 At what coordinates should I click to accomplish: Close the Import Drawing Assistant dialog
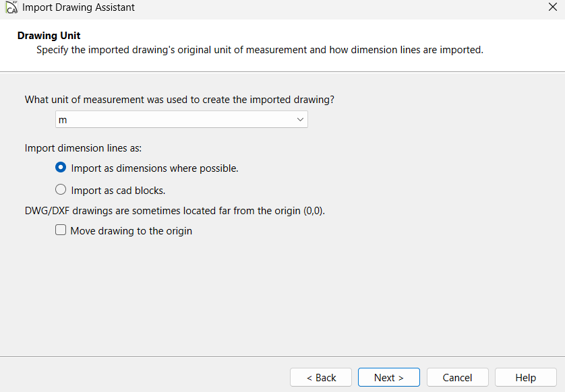pos(553,7)
